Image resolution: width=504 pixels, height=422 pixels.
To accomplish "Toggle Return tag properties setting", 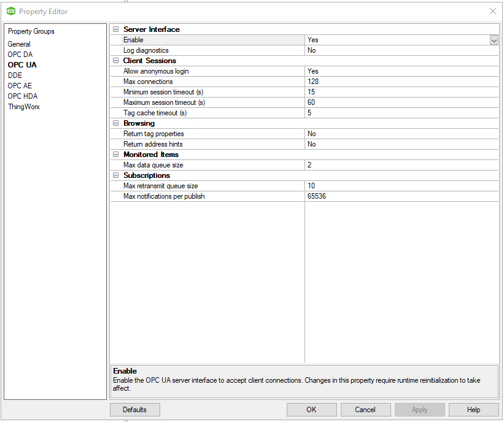I will [399, 133].
